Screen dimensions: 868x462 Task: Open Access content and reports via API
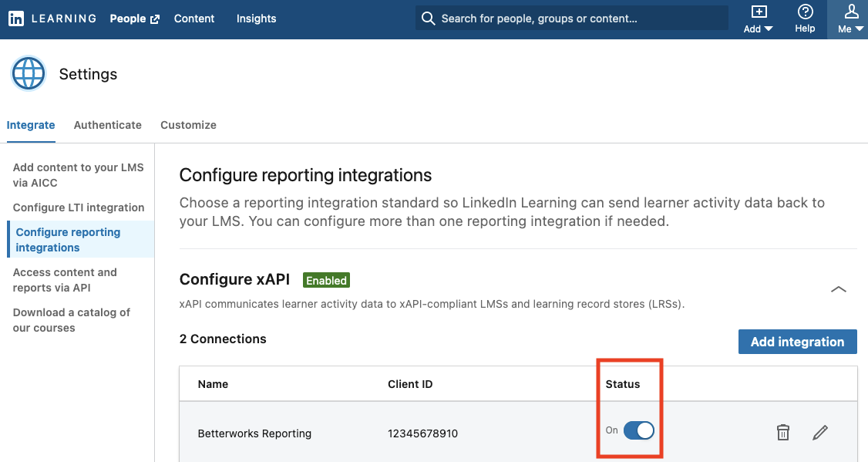pyautogui.click(x=65, y=280)
